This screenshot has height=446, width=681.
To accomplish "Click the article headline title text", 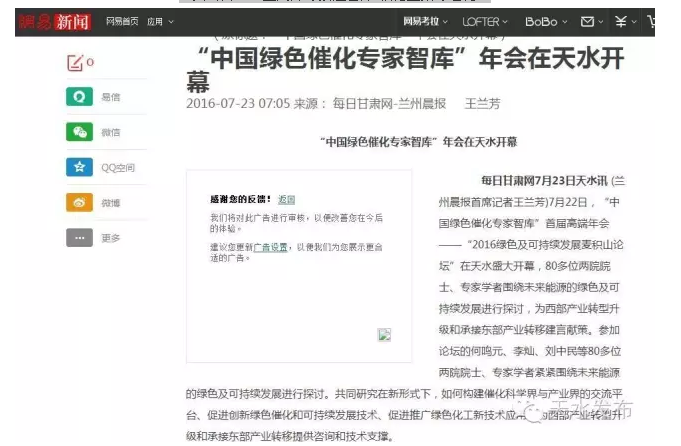I will [405, 70].
